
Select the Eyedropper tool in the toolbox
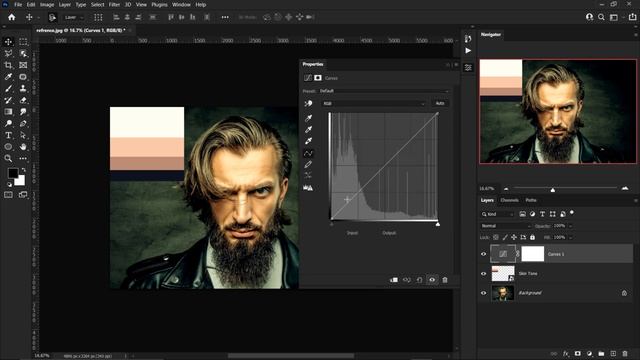[8, 77]
